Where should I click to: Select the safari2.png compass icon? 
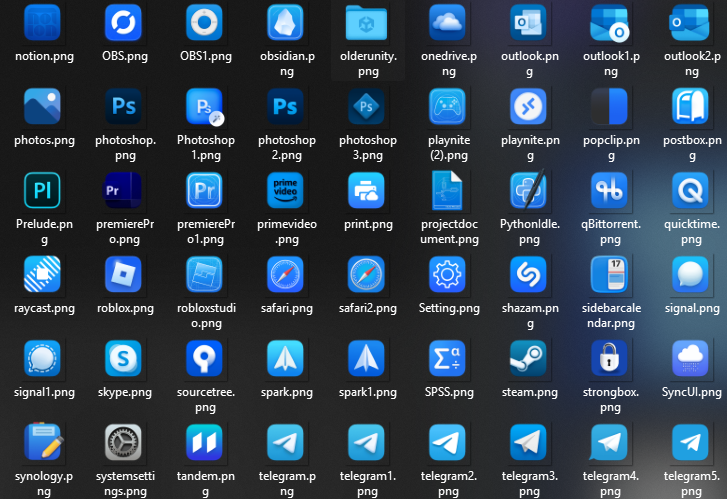point(366,274)
